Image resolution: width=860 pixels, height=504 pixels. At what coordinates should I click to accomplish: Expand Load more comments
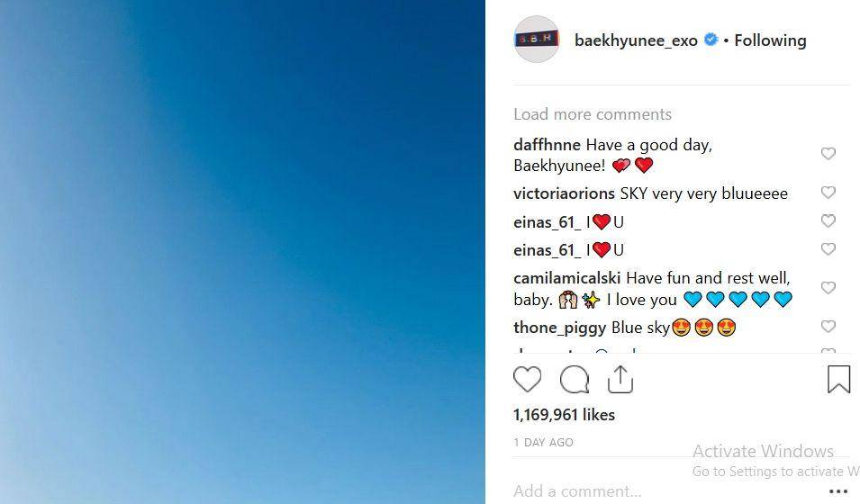[593, 114]
